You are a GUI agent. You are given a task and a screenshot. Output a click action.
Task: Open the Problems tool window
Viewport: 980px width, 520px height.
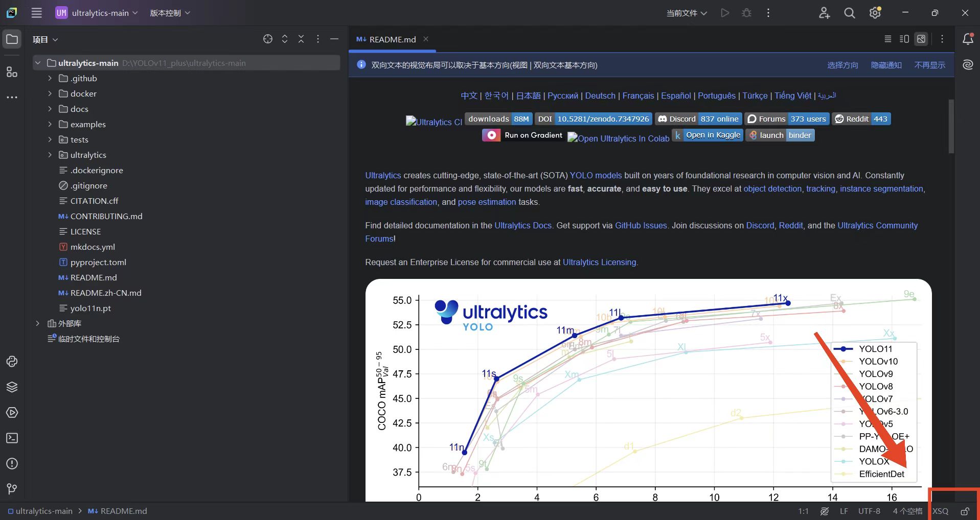click(12, 464)
